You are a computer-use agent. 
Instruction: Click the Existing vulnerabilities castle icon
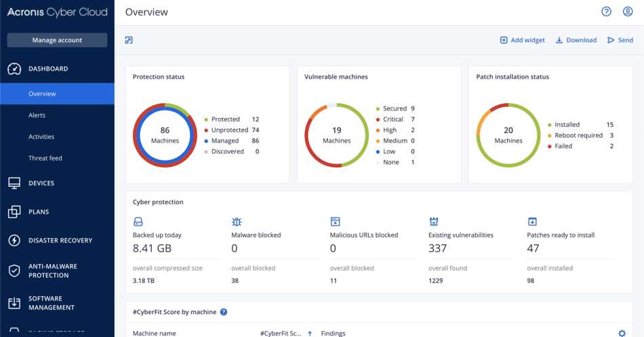pos(434,222)
